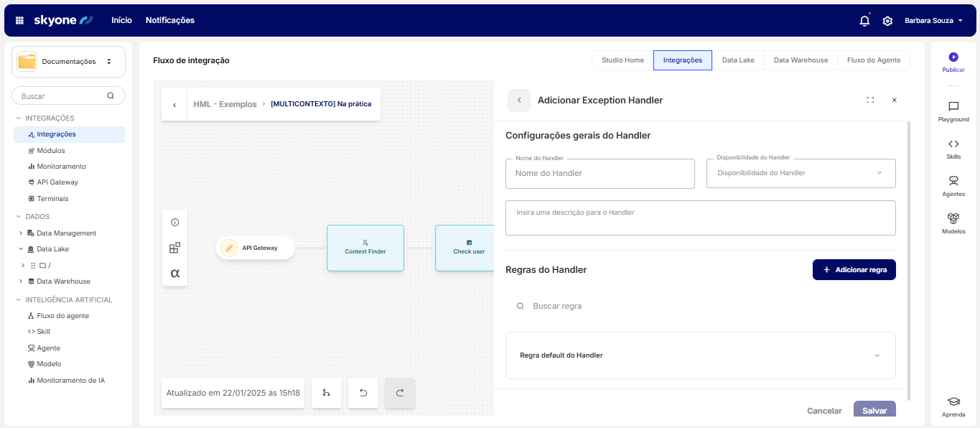980x428 pixels.
Task: Open the Documentações workspace selector
Action: coord(69,62)
